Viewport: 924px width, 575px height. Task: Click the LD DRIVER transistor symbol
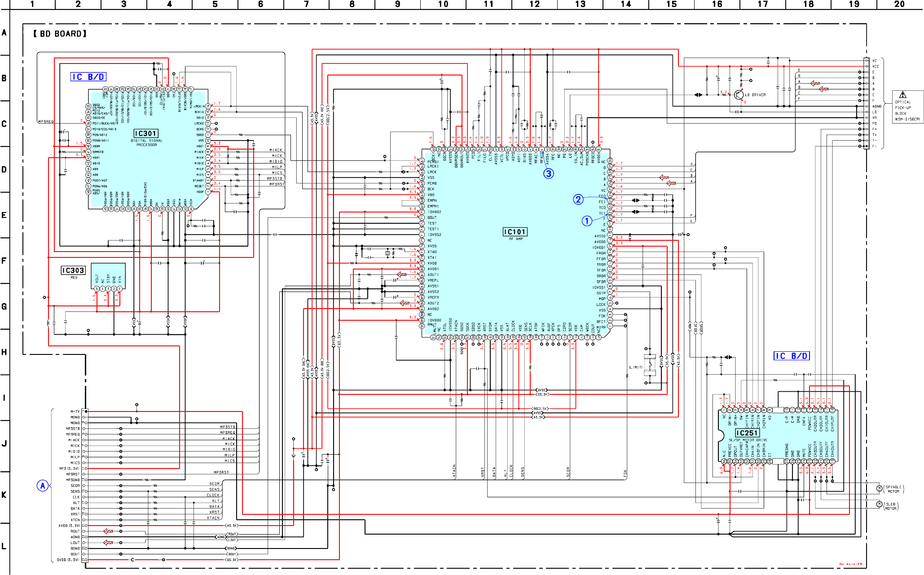(x=738, y=95)
